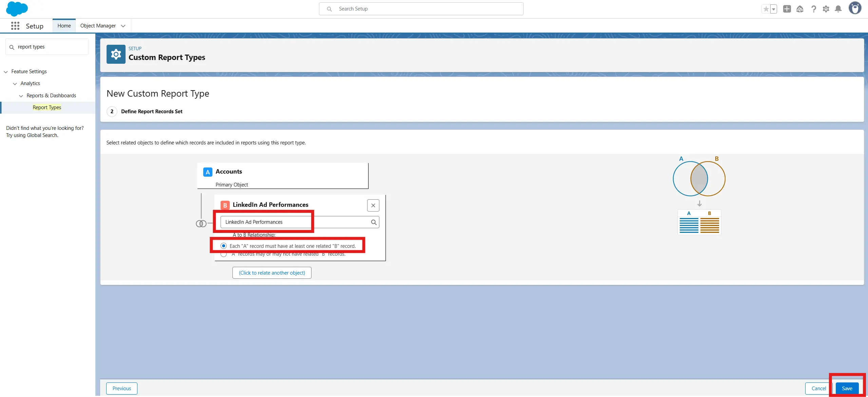
Task: Collapse the Feature Settings tree node
Action: (6, 72)
